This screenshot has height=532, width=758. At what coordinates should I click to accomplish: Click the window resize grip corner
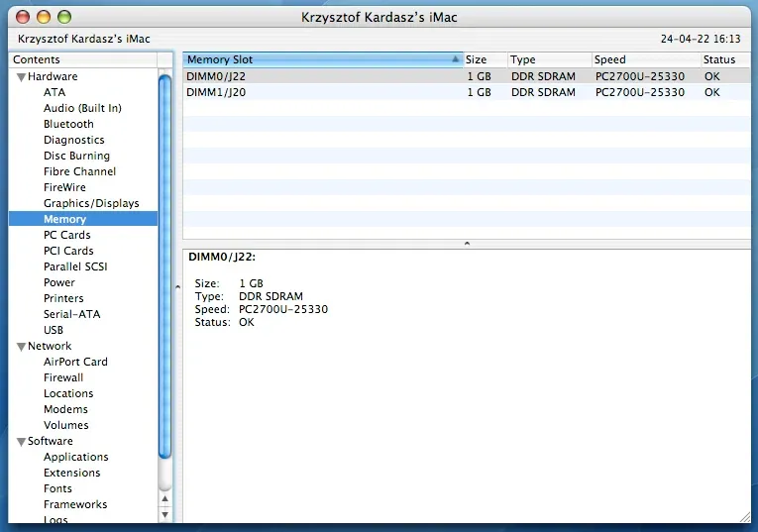[745, 517]
